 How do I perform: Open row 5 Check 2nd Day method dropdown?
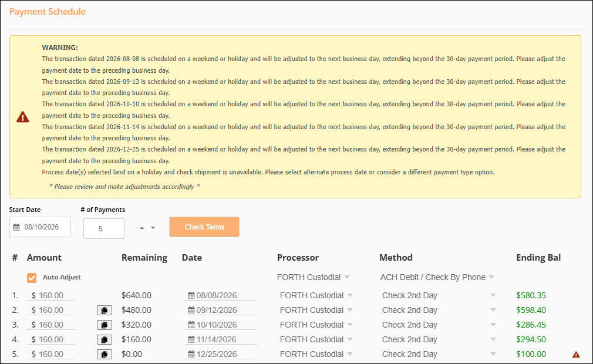[x=439, y=354]
